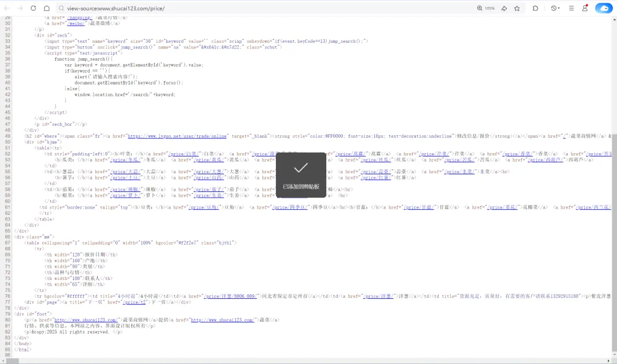
Task: Open the browser home page
Action: [46, 8]
